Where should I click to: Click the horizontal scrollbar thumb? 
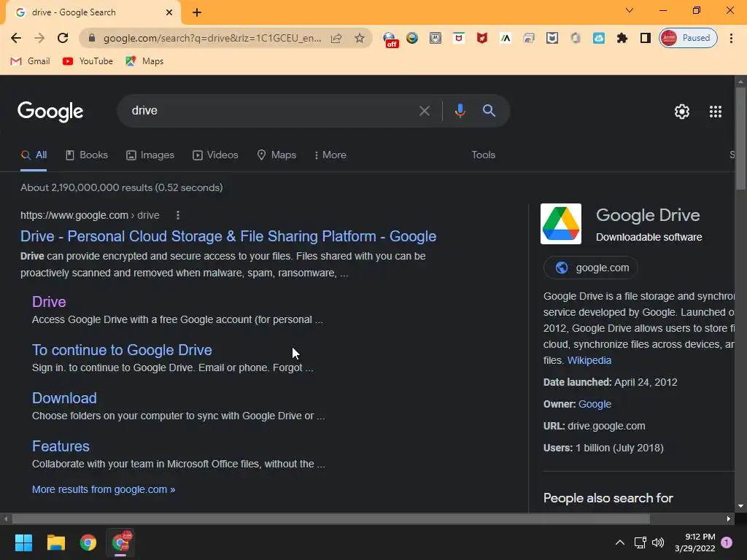click(x=330, y=518)
